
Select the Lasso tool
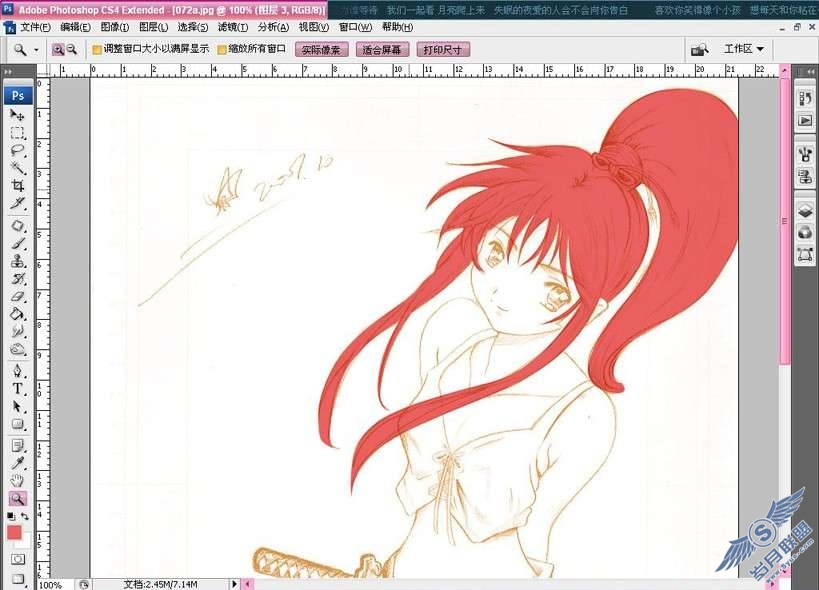point(17,151)
